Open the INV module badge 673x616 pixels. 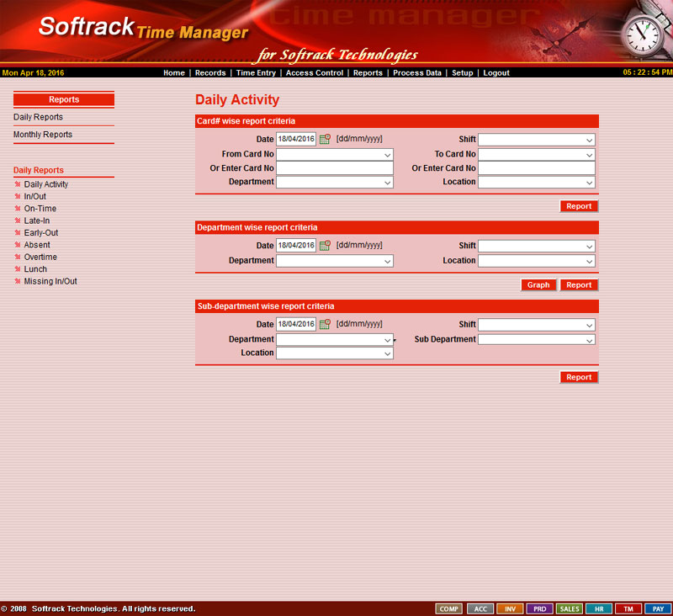tap(509, 608)
